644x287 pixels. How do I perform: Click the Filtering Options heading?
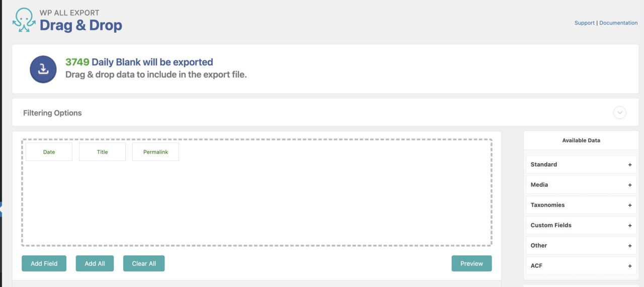[52, 113]
